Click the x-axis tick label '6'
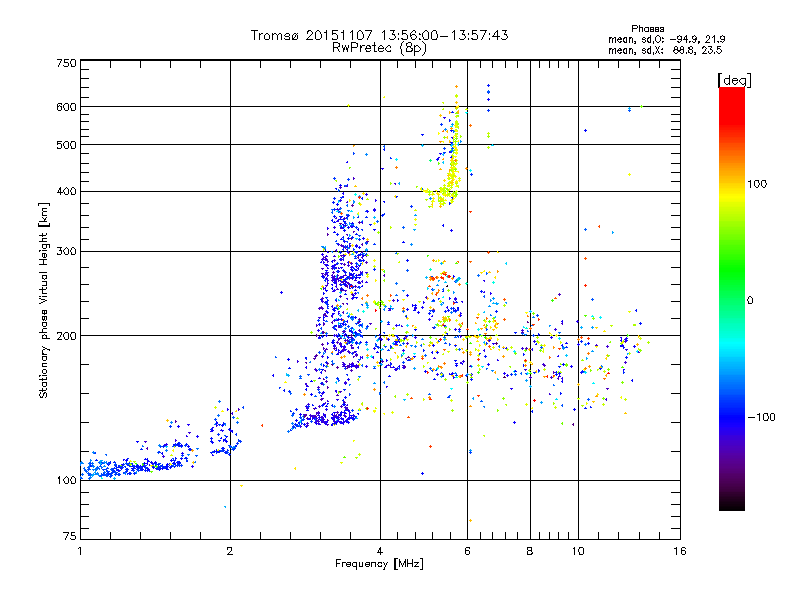Viewport: 800px width, 600px height. coord(467,551)
